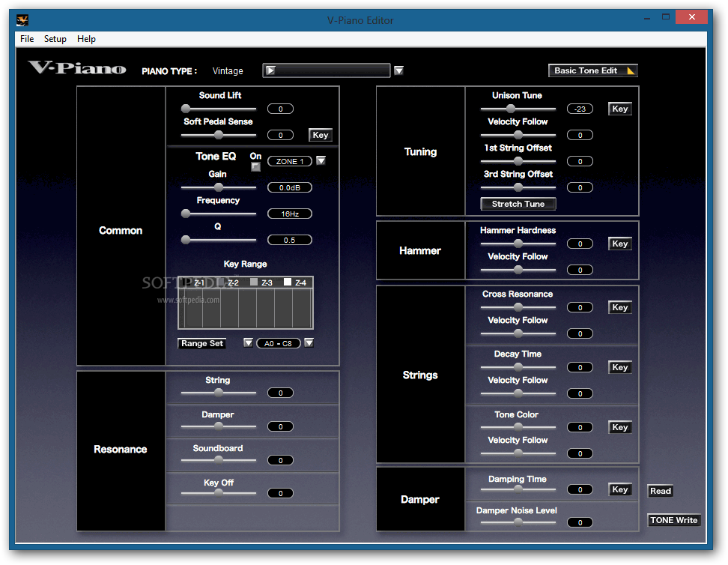Click the Damping Time slider handle

tap(518, 489)
